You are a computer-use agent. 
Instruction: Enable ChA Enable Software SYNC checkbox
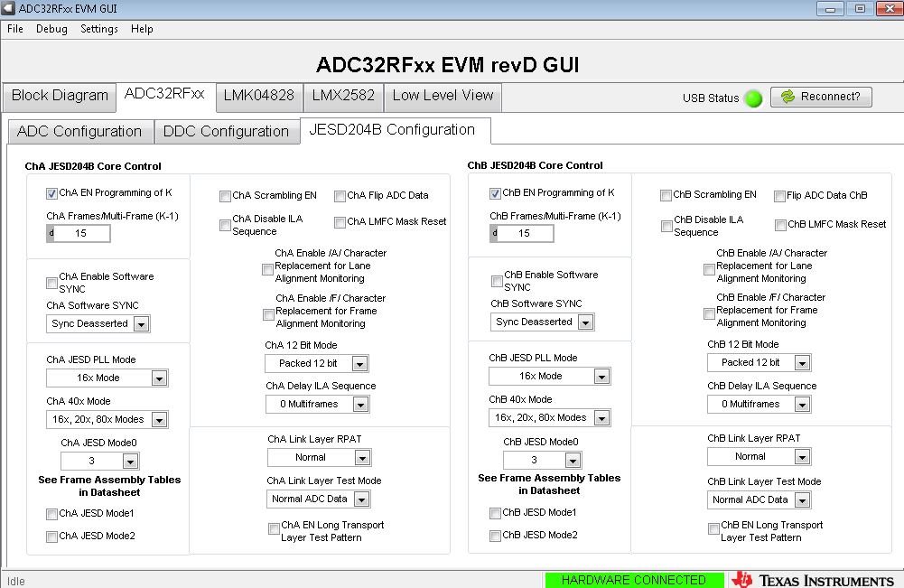pos(51,283)
